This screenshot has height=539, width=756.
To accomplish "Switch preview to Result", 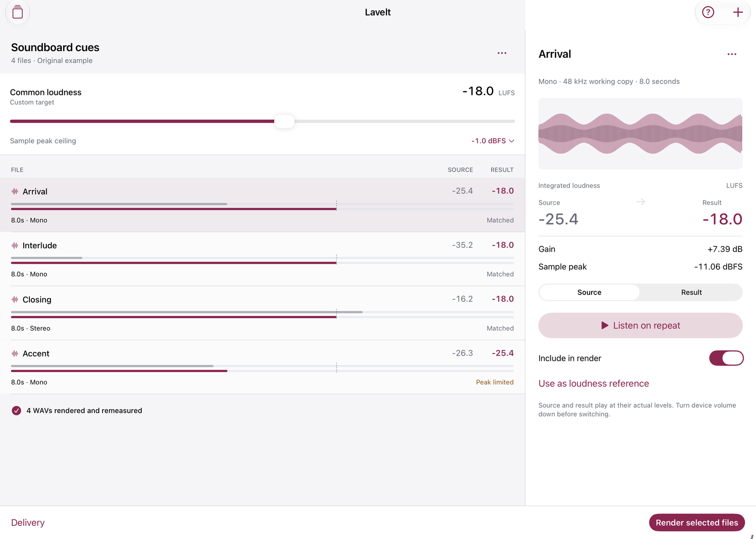I will coord(691,292).
